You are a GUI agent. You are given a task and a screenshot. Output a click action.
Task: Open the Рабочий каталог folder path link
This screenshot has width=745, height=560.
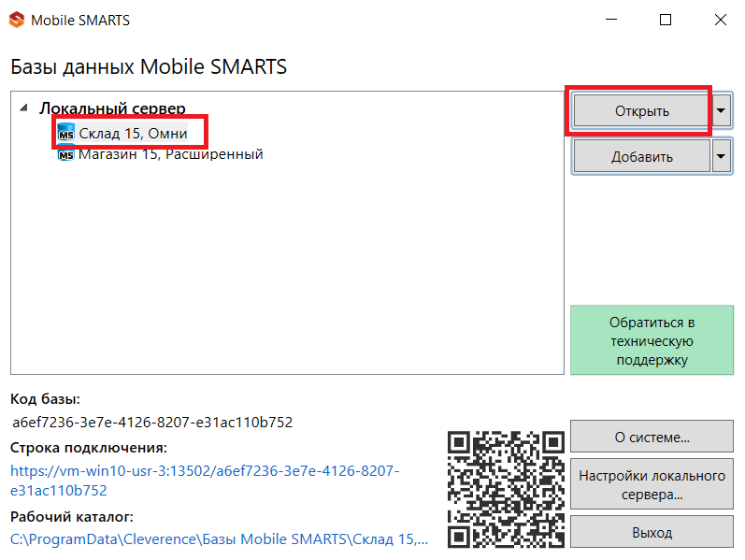219,539
